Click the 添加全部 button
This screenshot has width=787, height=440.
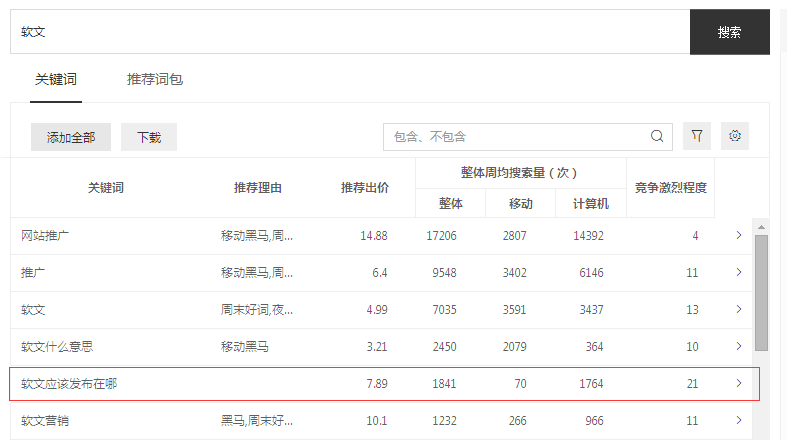[71, 138]
